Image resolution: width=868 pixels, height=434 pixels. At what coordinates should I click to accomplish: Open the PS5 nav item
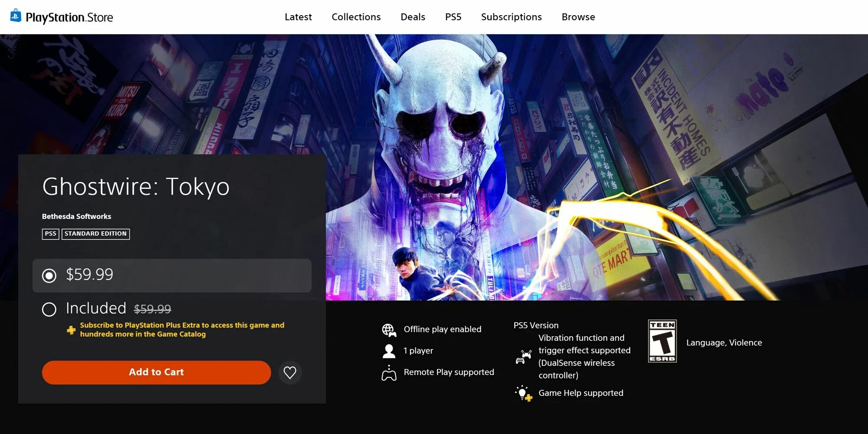(453, 17)
